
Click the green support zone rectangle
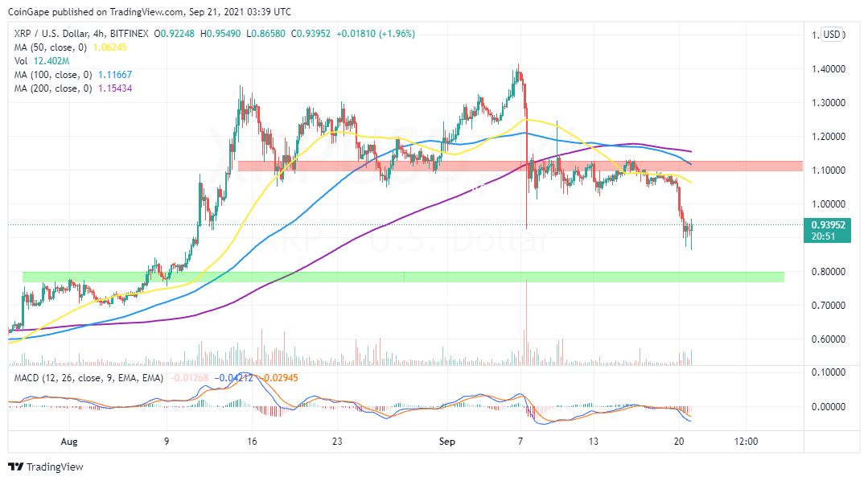[403, 277]
